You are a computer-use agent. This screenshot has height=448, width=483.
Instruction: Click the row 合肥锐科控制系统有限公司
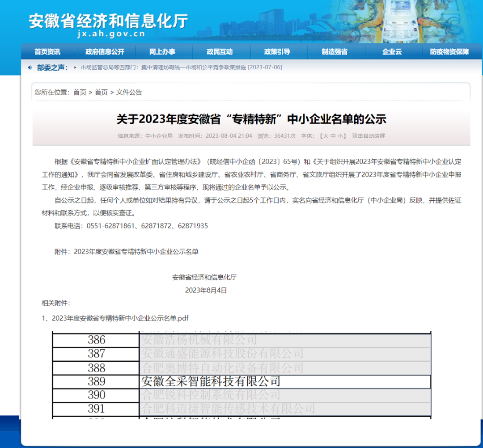[285, 395]
